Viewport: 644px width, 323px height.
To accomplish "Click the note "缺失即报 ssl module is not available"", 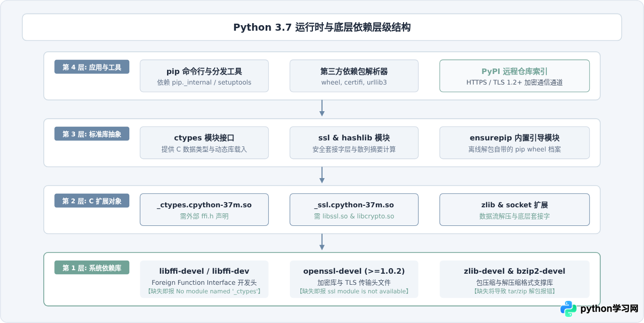I will (354, 291).
